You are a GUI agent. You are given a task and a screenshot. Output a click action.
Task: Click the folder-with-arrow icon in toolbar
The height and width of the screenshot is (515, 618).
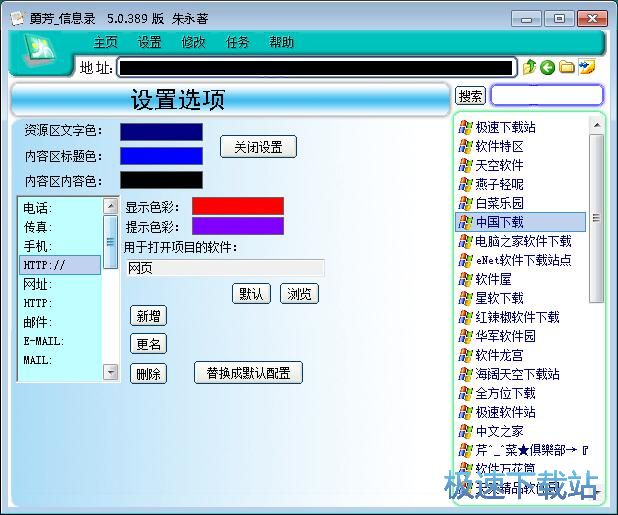[586, 67]
